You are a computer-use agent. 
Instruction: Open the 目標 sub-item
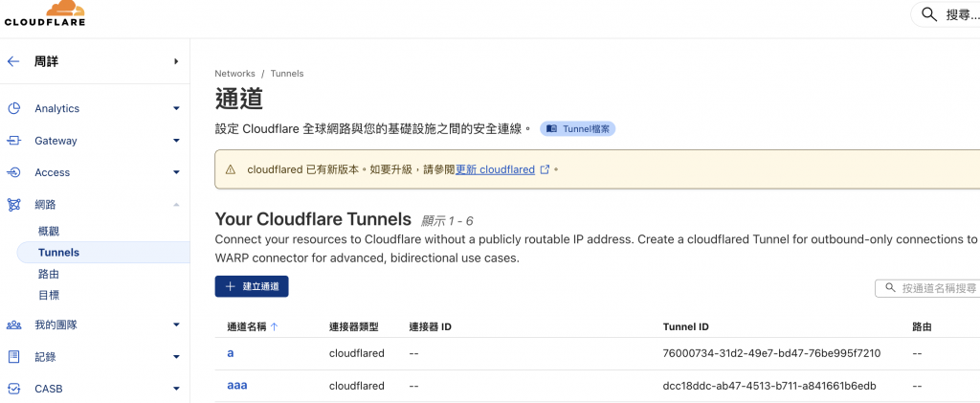pyautogui.click(x=49, y=295)
